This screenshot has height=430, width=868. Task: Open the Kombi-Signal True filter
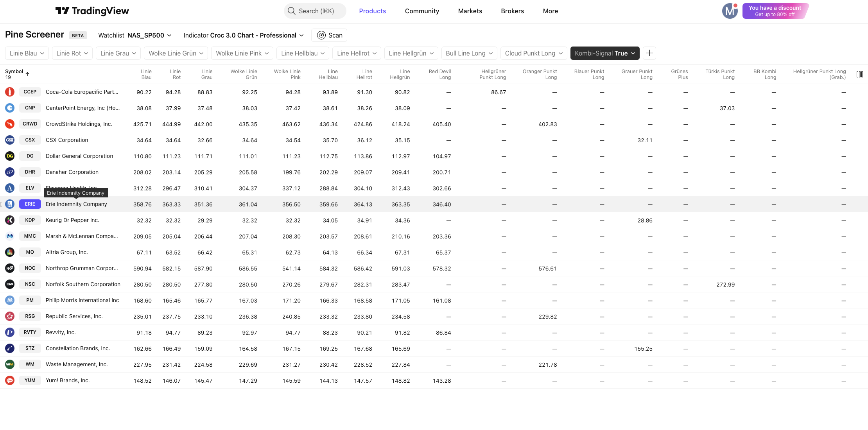[604, 53]
